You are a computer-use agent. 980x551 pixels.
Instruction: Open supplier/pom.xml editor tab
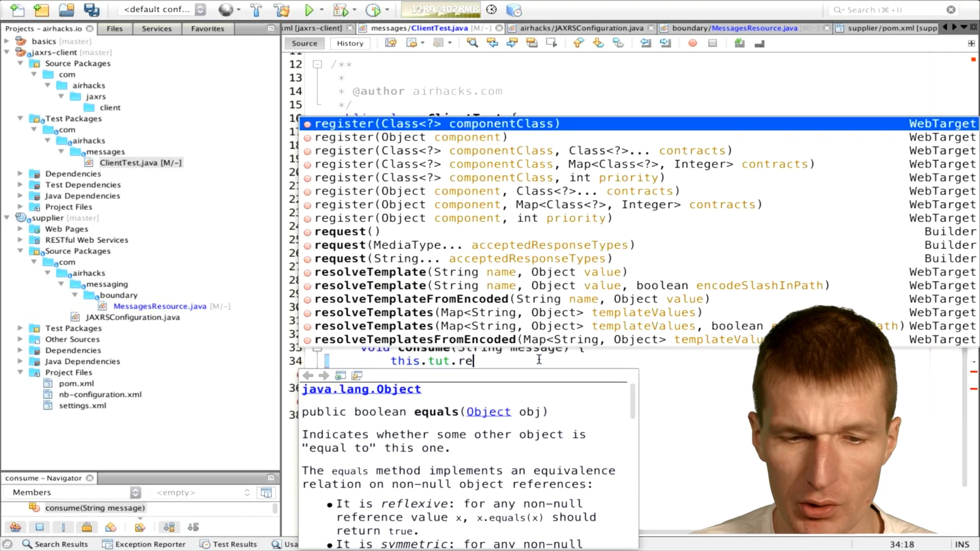click(887, 28)
